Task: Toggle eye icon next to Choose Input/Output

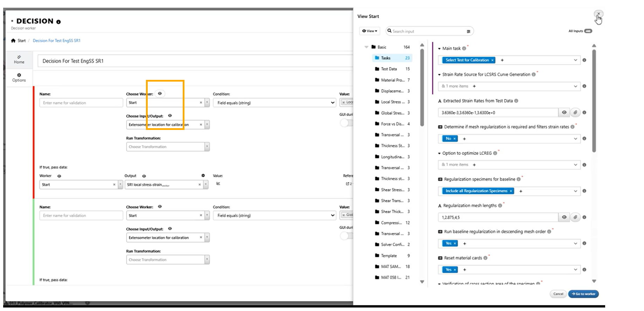Action: point(170,116)
